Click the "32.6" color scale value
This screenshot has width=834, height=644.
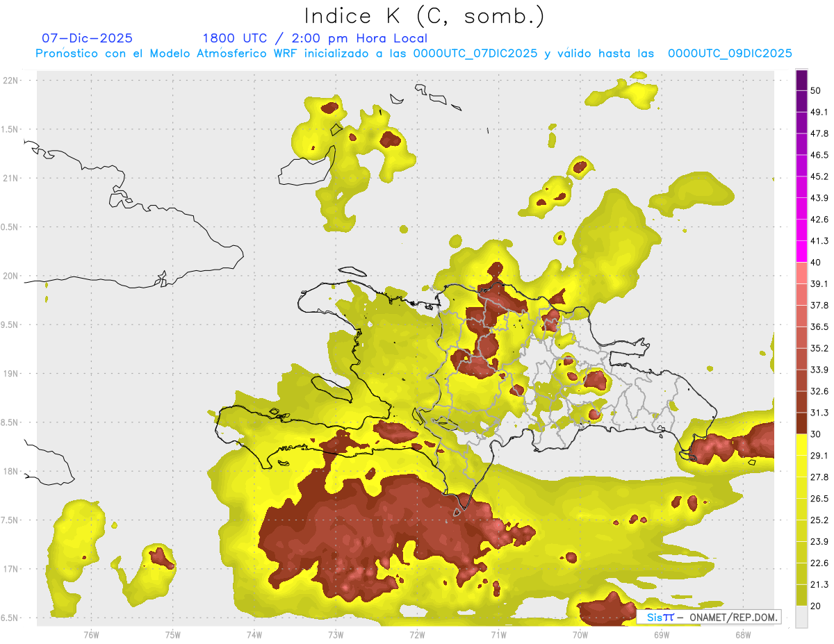point(819,391)
